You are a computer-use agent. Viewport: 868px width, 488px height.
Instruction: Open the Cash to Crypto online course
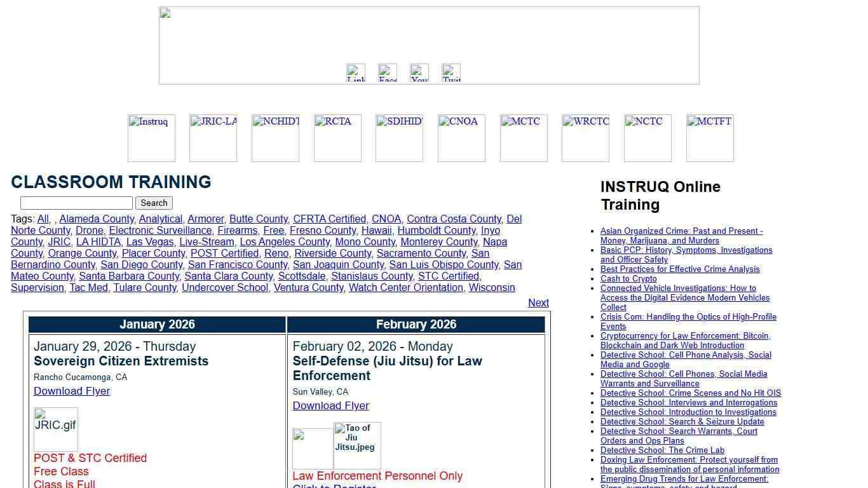click(x=628, y=278)
